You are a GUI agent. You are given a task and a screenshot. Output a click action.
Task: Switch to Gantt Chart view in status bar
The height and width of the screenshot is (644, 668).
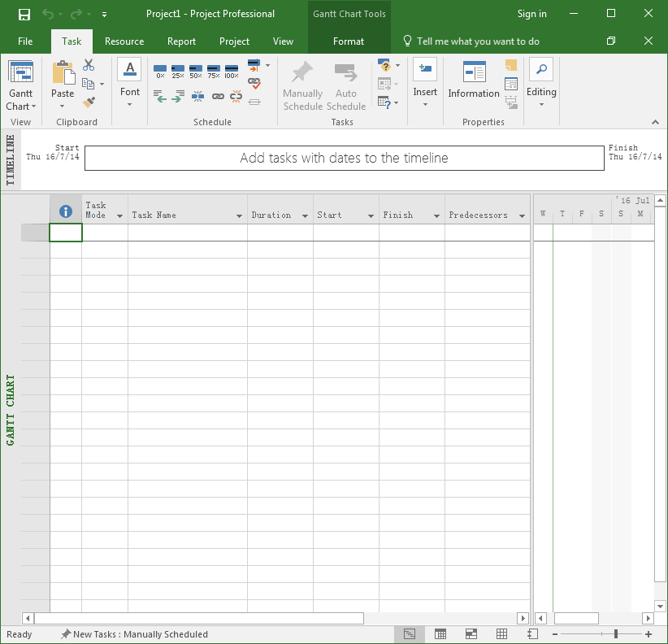(410, 634)
